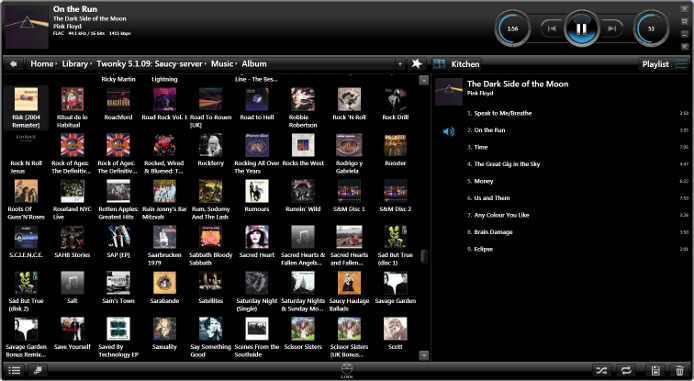Select Album in the breadcrumb
694x381 pixels.
pyautogui.click(x=254, y=64)
